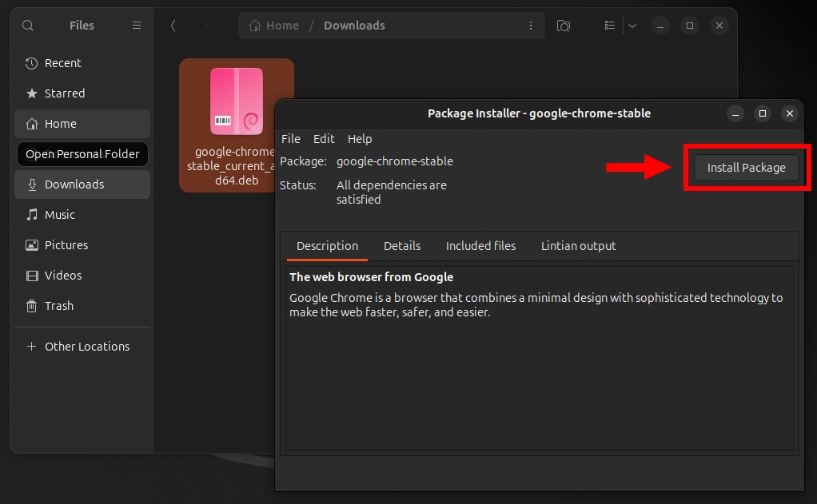Click the Music note icon
Viewport: 817px width, 504px height.
click(x=32, y=215)
